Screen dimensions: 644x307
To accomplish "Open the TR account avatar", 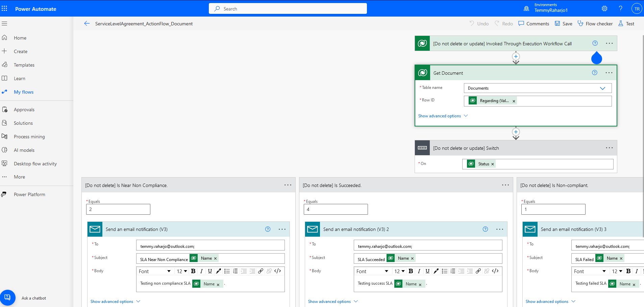I will [x=637, y=9].
